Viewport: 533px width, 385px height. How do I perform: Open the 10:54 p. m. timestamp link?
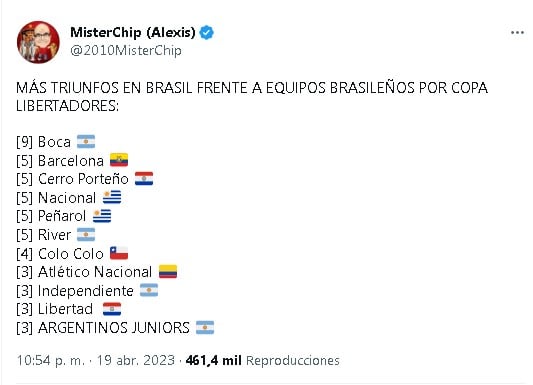tap(51, 361)
